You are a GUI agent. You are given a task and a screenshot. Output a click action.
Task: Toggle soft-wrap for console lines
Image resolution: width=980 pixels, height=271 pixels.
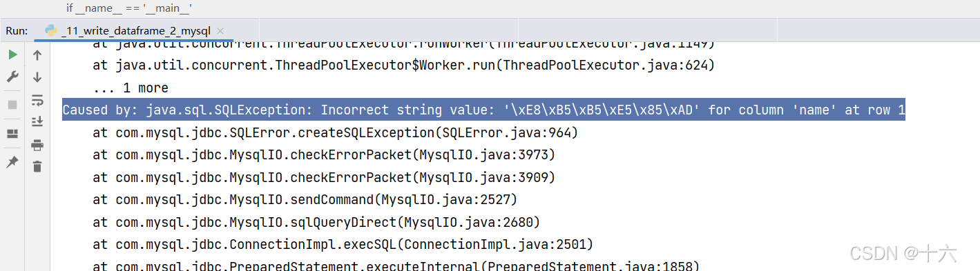point(37,100)
